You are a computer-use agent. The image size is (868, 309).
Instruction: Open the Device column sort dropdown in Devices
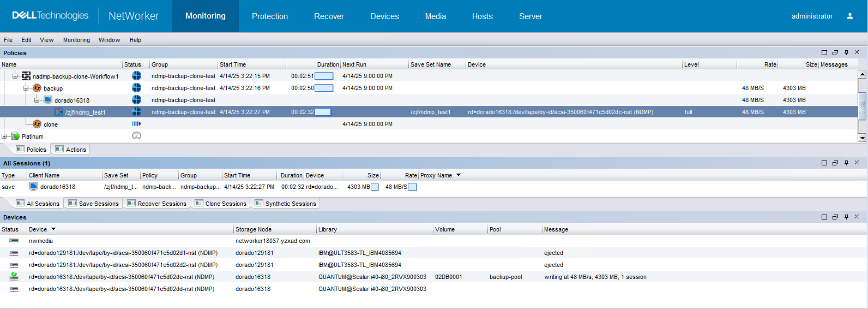coord(53,229)
